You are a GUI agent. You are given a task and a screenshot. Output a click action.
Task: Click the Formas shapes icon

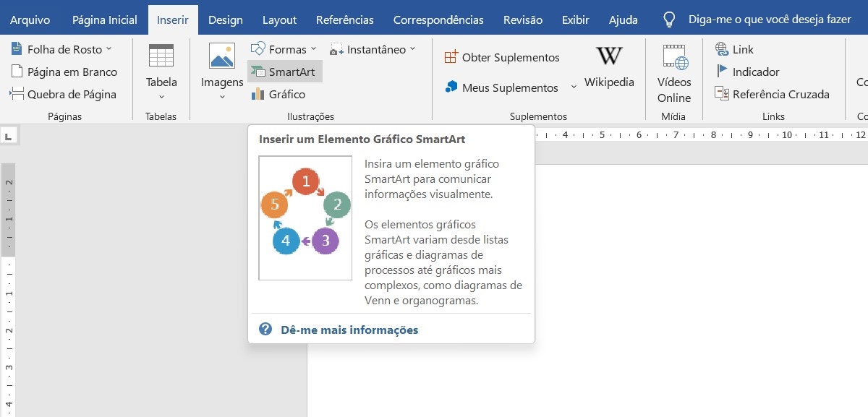pyautogui.click(x=258, y=49)
